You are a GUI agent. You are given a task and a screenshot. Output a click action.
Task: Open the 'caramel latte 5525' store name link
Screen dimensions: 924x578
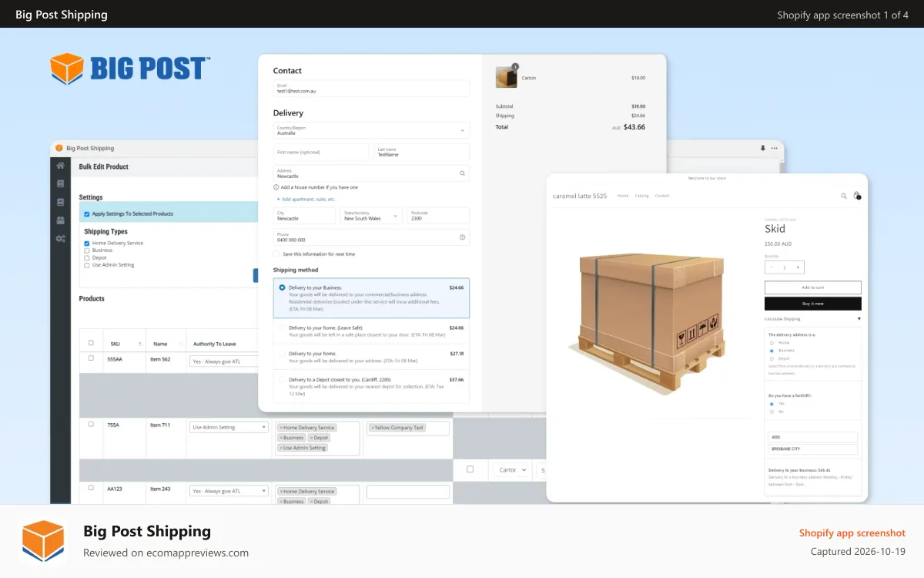580,196
